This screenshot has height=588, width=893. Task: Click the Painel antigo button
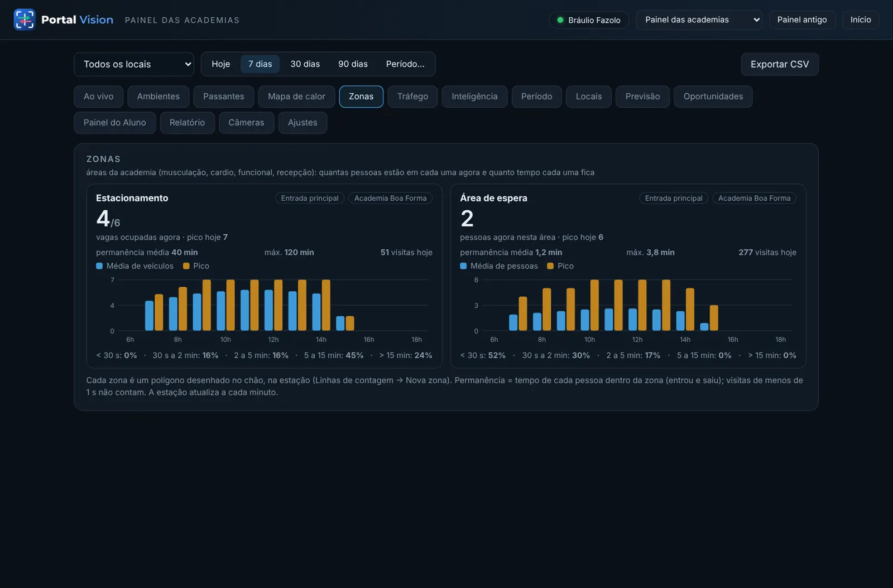pos(802,20)
